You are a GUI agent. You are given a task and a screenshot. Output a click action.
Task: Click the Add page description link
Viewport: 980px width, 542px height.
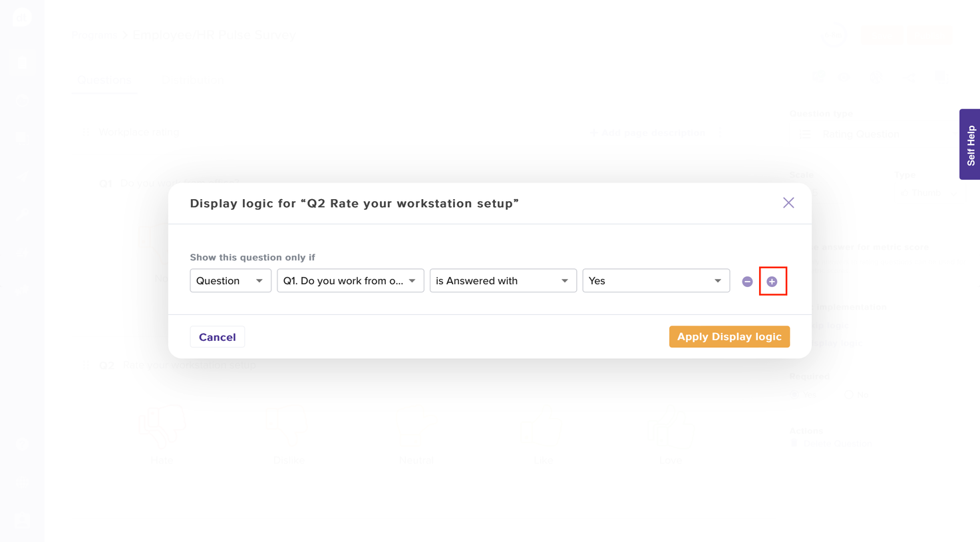pyautogui.click(x=648, y=133)
